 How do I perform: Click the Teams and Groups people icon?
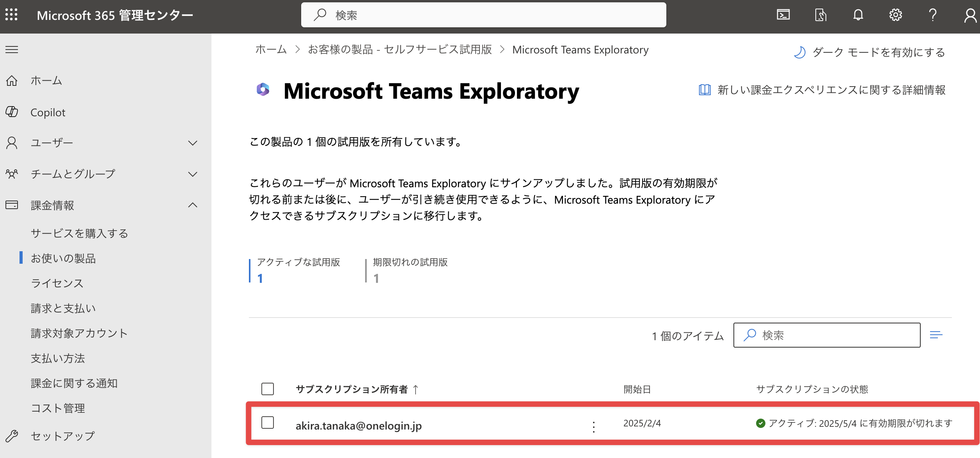coord(12,174)
